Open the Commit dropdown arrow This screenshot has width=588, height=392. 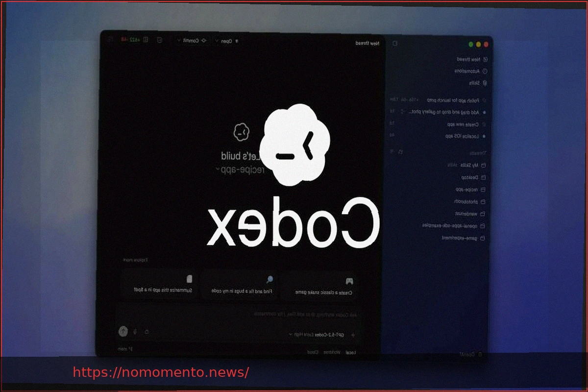click(178, 41)
